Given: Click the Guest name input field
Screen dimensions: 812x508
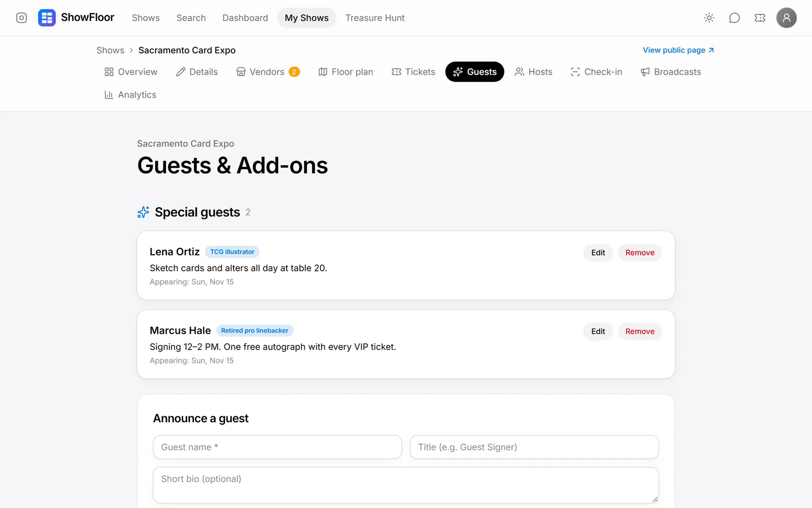Looking at the screenshot, I should 278,447.
